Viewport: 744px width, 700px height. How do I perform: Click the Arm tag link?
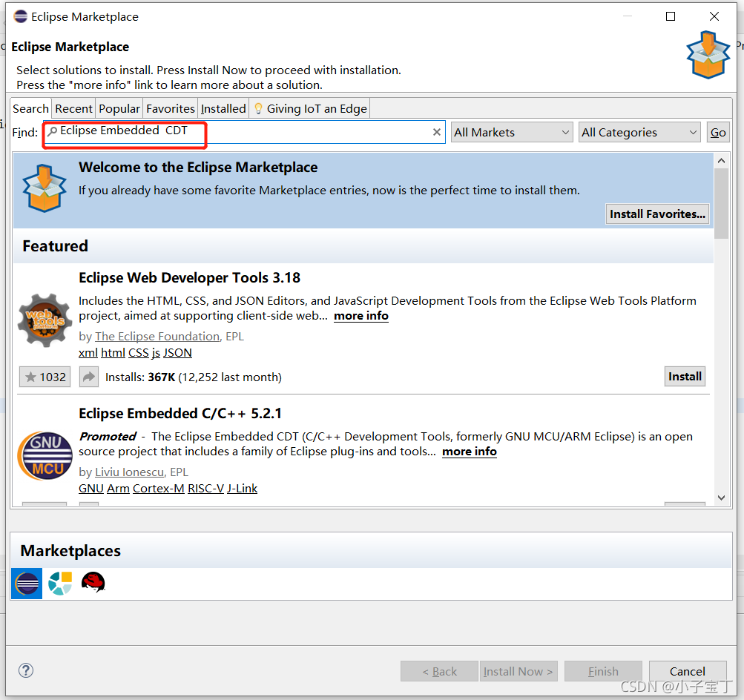(118, 489)
